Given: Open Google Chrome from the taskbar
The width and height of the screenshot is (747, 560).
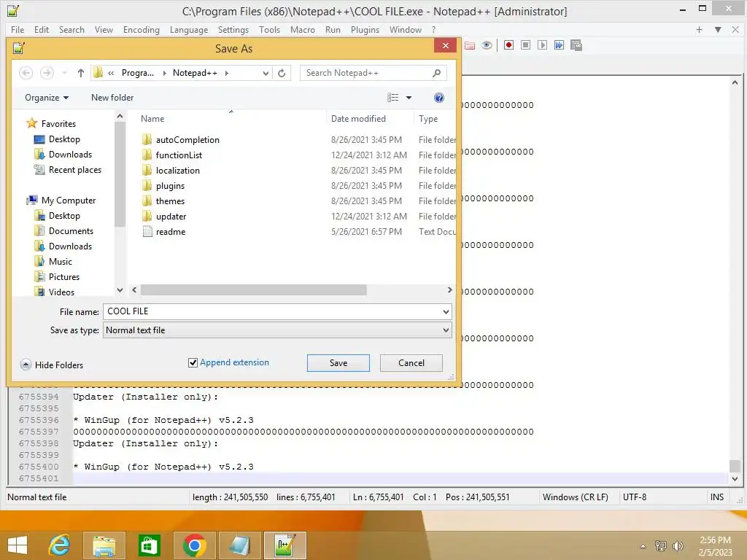Looking at the screenshot, I should 194,545.
